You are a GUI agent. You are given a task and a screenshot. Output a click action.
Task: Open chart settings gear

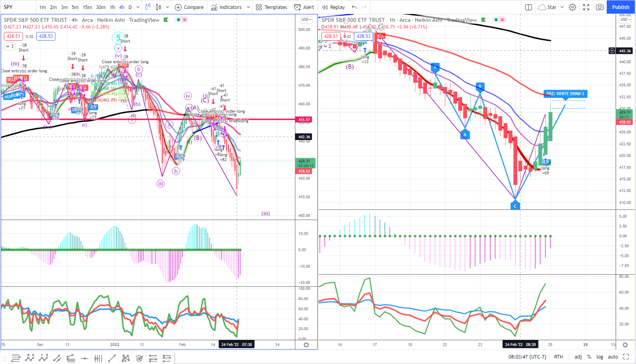click(572, 7)
